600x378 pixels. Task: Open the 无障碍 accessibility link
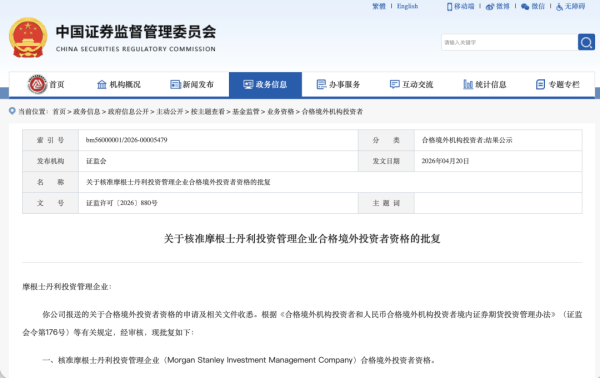pos(575,7)
